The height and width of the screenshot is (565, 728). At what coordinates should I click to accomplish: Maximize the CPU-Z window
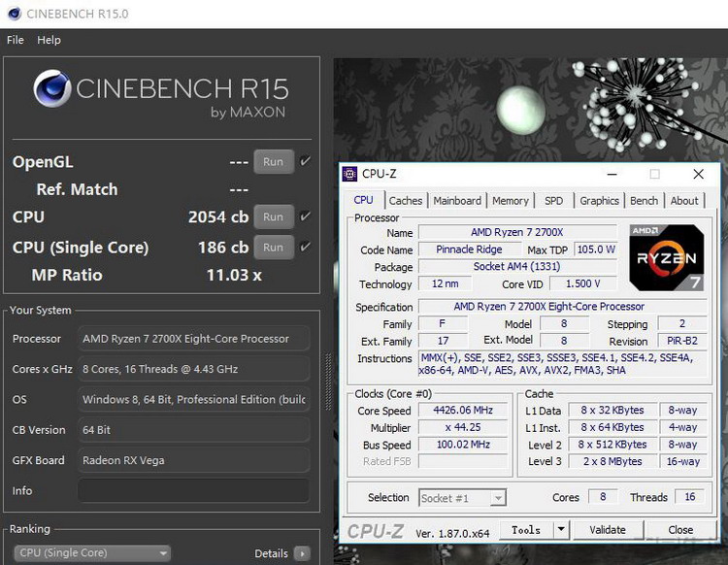click(654, 174)
